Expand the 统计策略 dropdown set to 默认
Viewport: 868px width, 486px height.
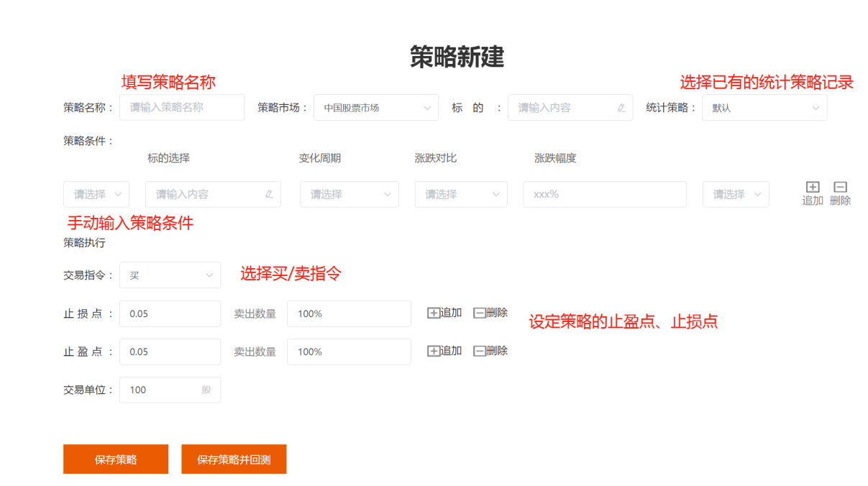click(764, 108)
